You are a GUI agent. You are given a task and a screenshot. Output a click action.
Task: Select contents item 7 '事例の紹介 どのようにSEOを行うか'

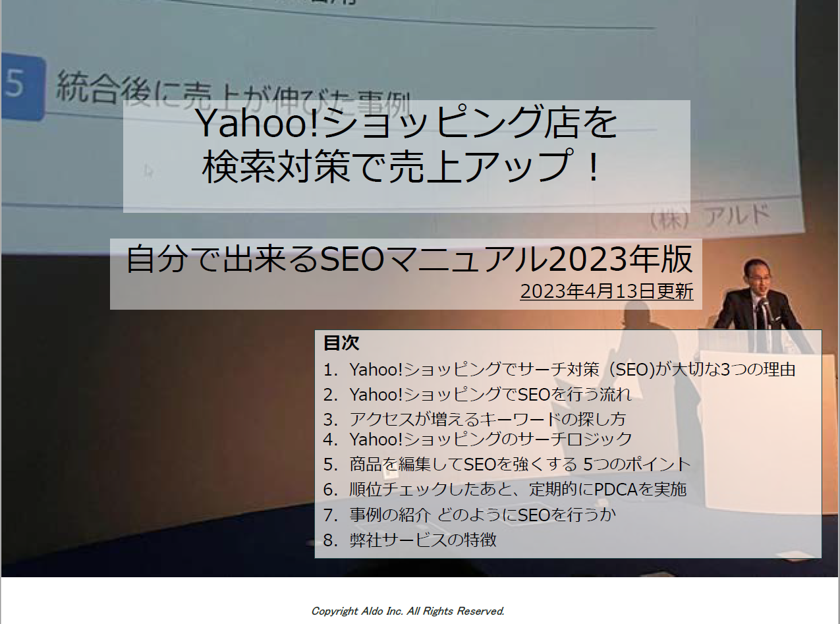[x=470, y=515]
